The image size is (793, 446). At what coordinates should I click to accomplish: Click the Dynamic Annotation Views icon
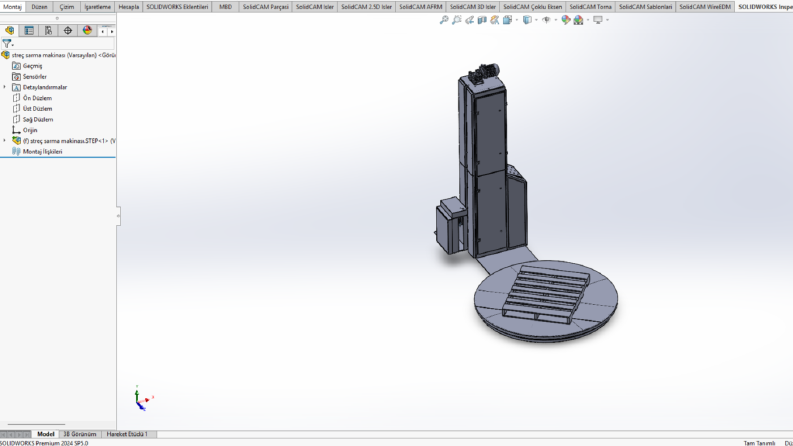point(495,20)
